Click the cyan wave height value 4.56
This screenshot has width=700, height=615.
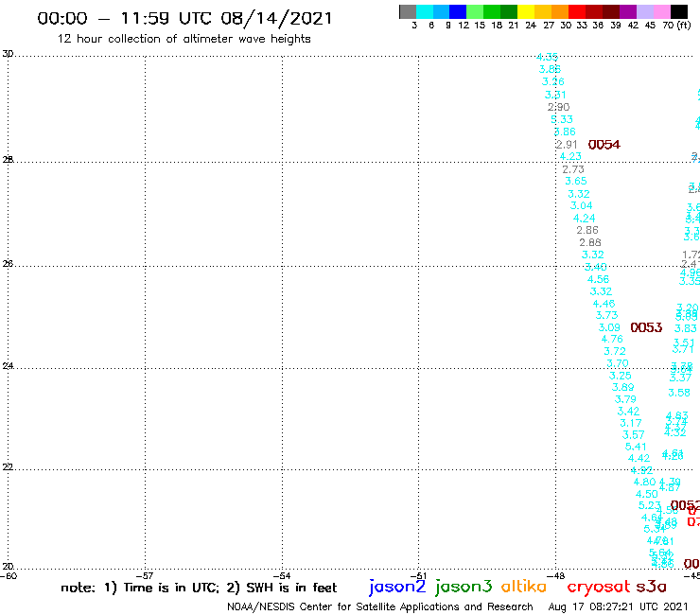(598, 279)
